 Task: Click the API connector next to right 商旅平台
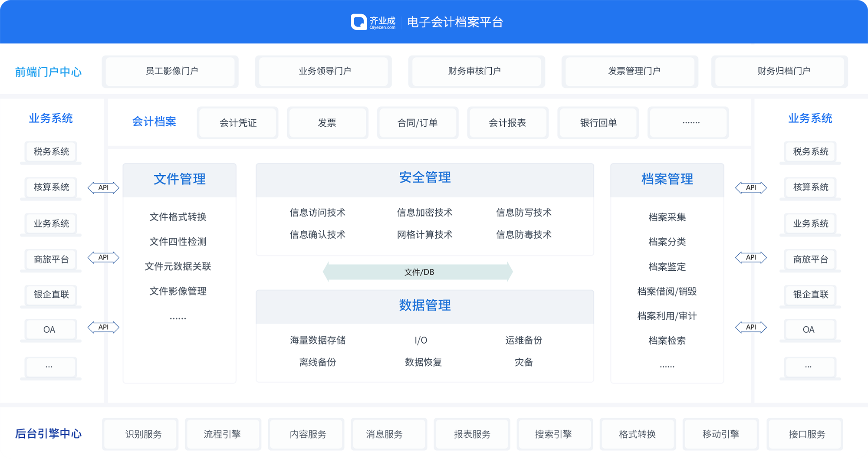[x=751, y=257]
